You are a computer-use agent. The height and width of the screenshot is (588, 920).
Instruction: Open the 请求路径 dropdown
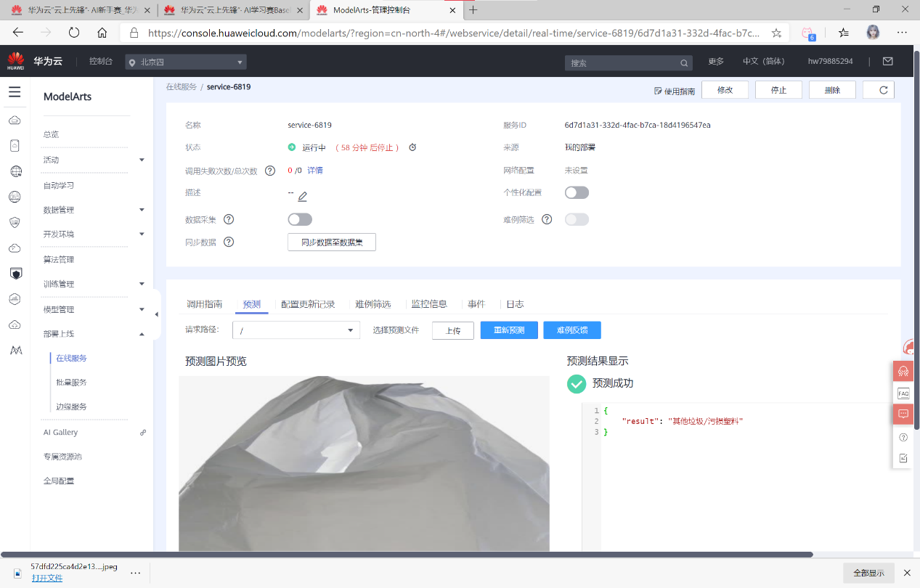(296, 330)
